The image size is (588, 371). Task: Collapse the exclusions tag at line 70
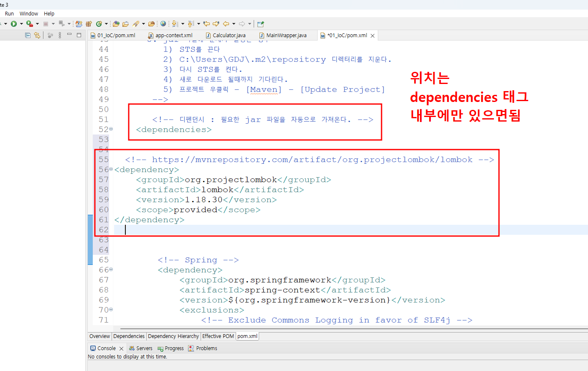[111, 310]
